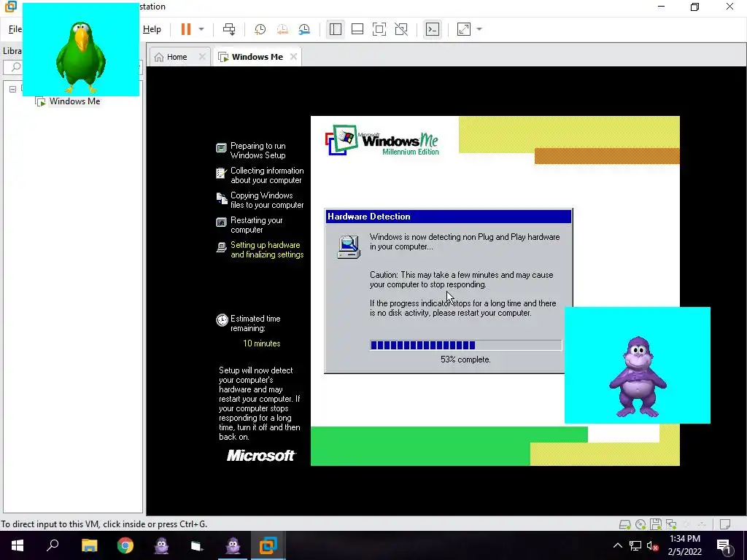Click the '53% complete.' text
Viewport: 747px width, 560px height.
coord(465,359)
